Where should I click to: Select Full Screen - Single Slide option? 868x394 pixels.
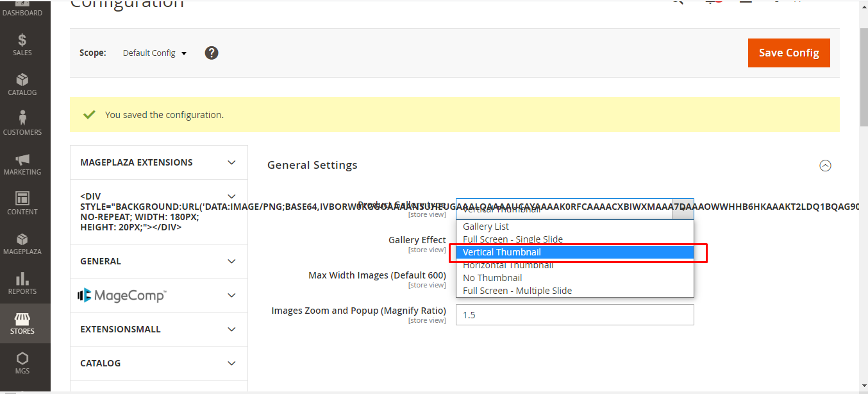(574, 239)
